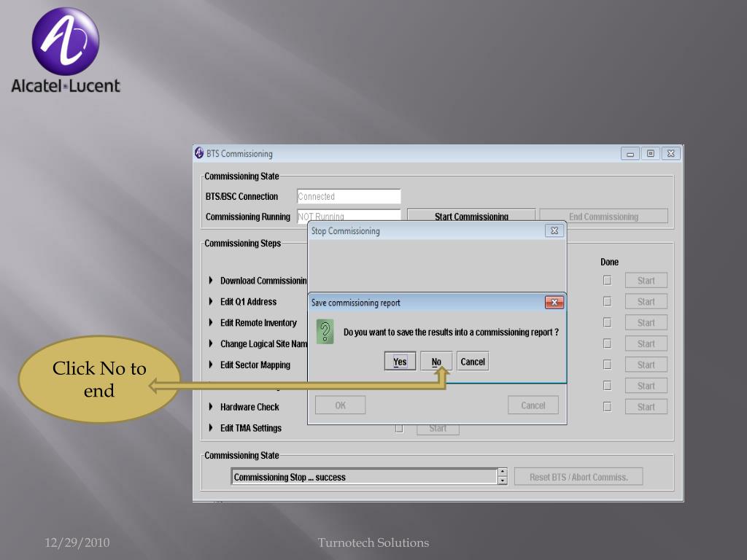Expand the Edit Q1 Address step

211,301
